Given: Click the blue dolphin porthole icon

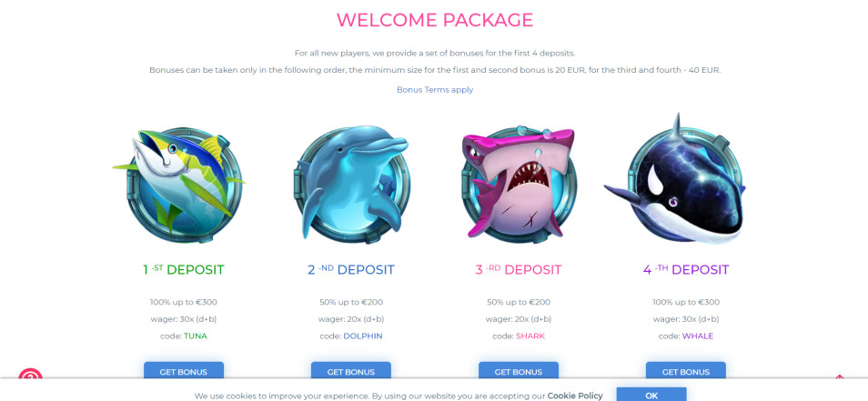Looking at the screenshot, I should pyautogui.click(x=350, y=184).
